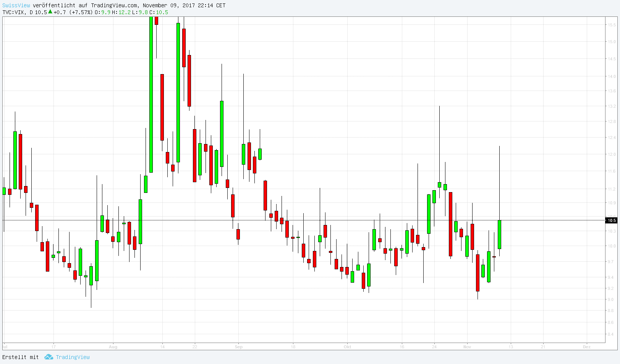The width and height of the screenshot is (620, 364).
Task: Click the 12.4 price axis label
Action: [612, 138]
